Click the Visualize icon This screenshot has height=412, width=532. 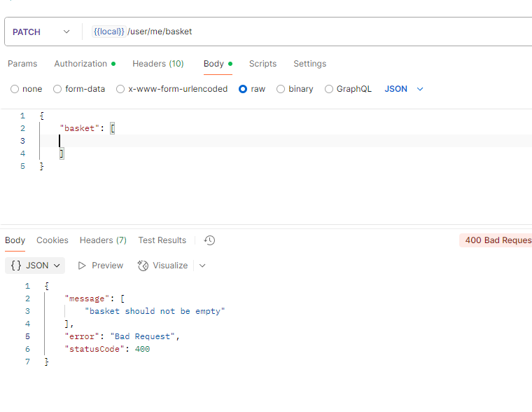[143, 266]
